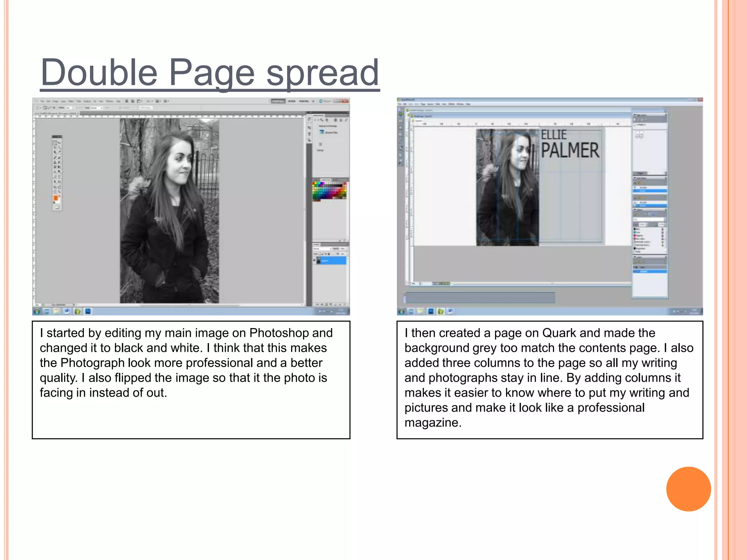747x560 pixels.
Task: Click the Quick Mask button under Photoshop's toolbox
Action: pyautogui.click(x=57, y=207)
